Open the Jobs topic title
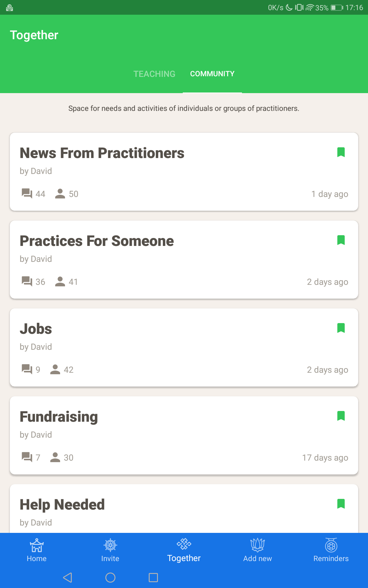The width and height of the screenshot is (368, 588). point(36,329)
